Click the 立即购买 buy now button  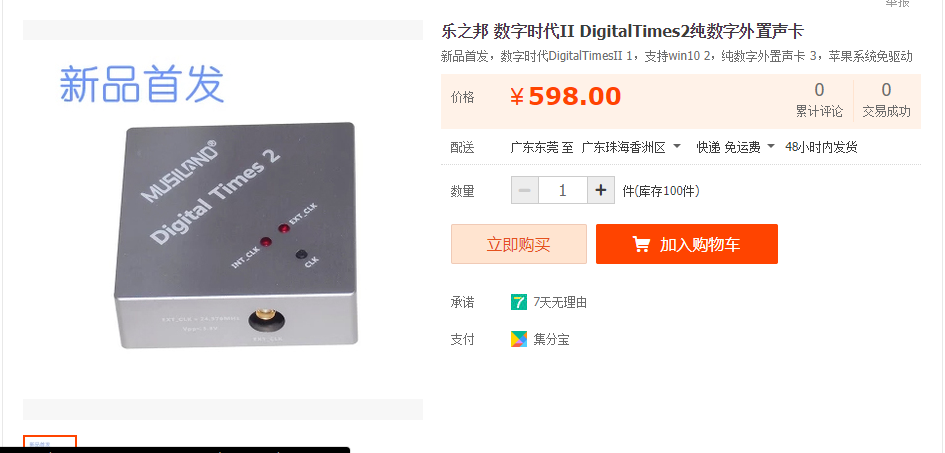click(x=519, y=244)
